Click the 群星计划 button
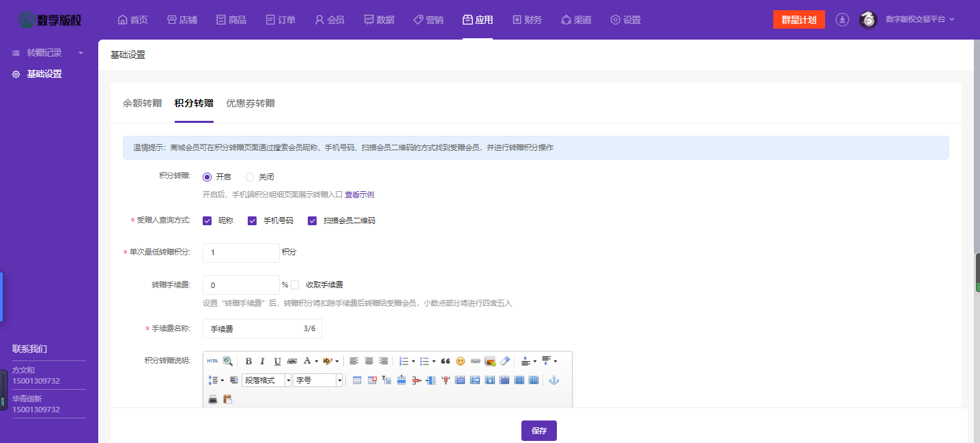This screenshot has width=980, height=443. (799, 20)
